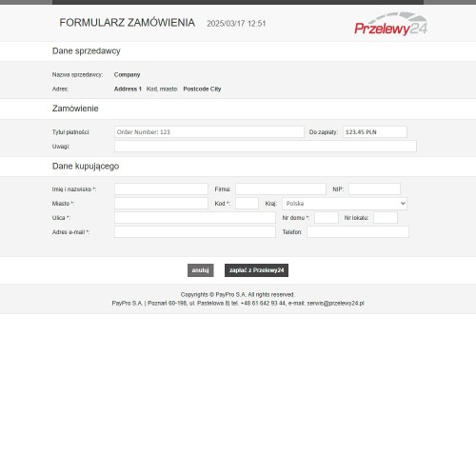
Task: Click the Przelewy24 logo
Action: pyautogui.click(x=391, y=24)
